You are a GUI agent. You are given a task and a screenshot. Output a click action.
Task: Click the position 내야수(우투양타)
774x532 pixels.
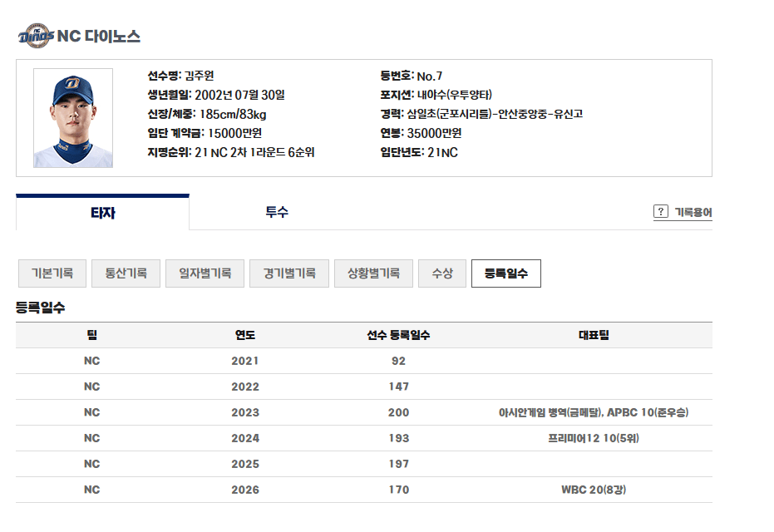[455, 95]
